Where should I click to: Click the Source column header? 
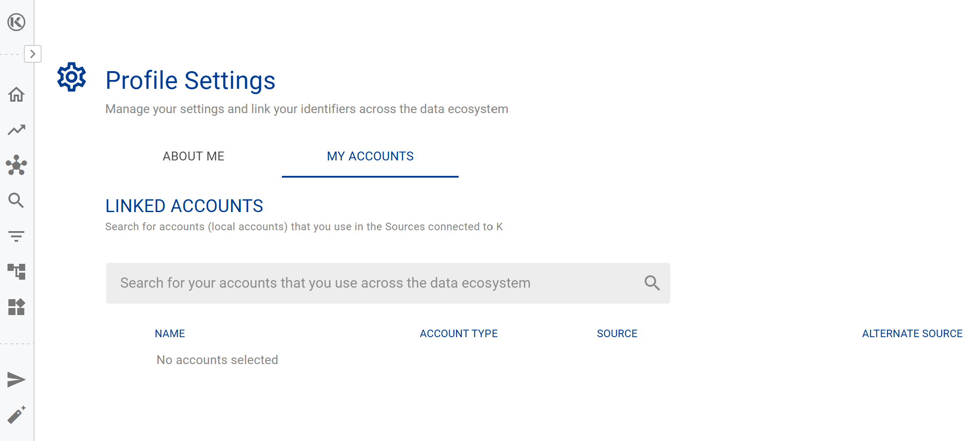[617, 334]
